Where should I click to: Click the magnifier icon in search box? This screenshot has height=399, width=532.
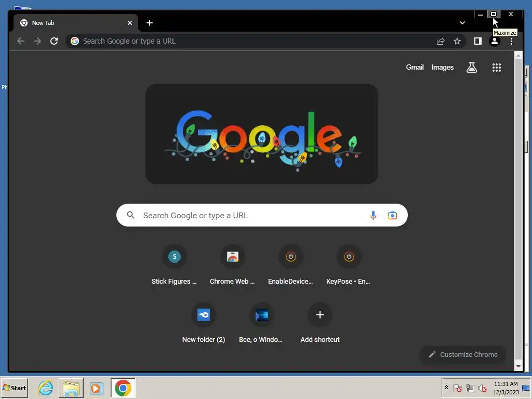(130, 215)
